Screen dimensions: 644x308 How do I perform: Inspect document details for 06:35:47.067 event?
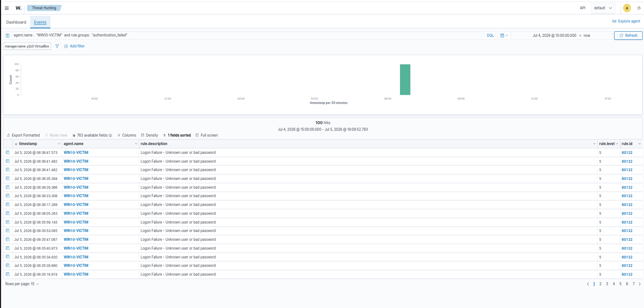tap(8, 240)
